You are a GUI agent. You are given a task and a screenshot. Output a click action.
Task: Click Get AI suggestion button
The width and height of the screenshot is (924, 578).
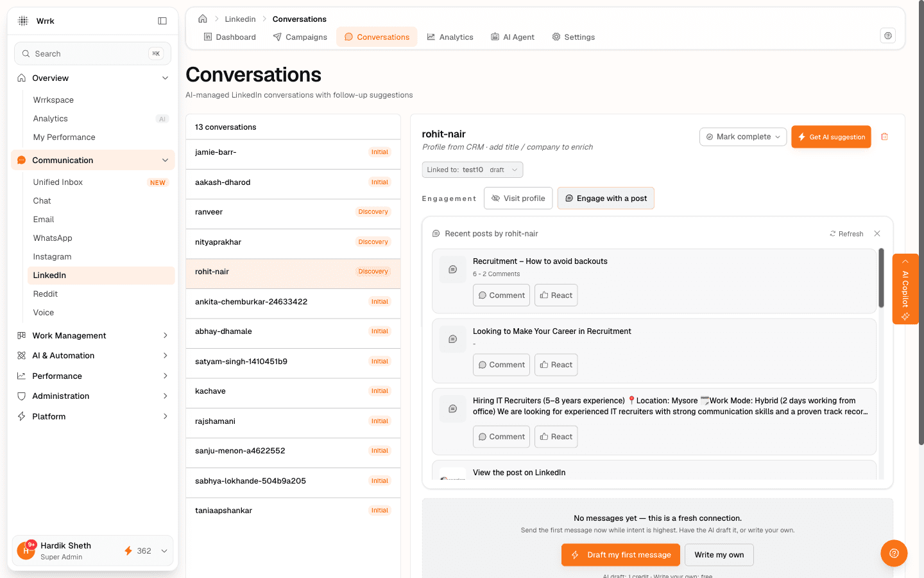point(831,137)
